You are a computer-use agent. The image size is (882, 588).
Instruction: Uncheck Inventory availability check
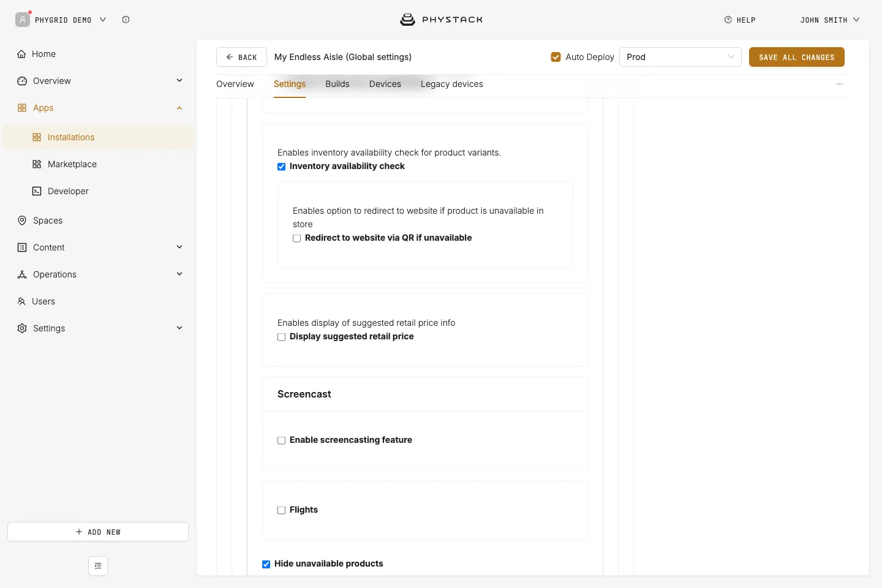(x=282, y=167)
